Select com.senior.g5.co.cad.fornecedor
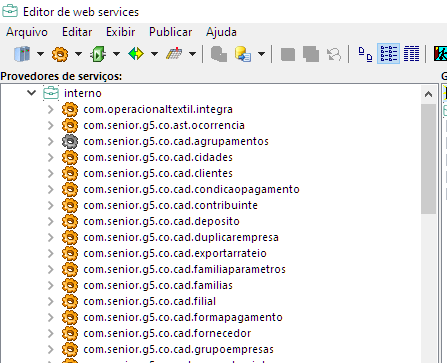 click(167, 333)
